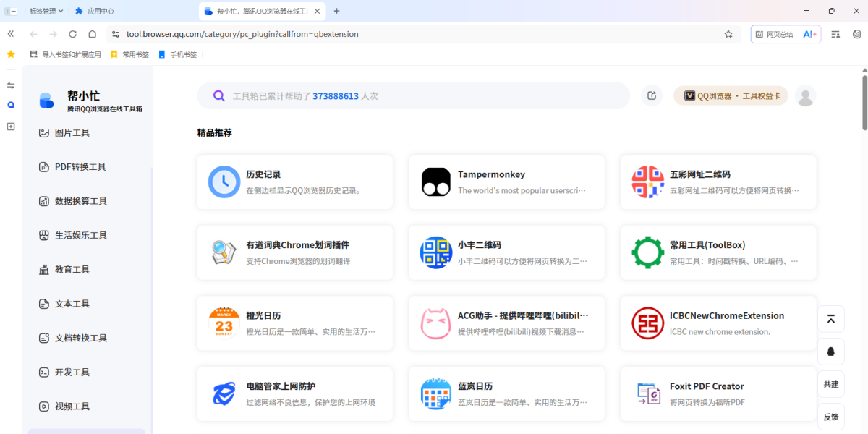The image size is (868, 434).
Task: Open the 橙光日历 calendar icon
Action: pyautogui.click(x=224, y=323)
